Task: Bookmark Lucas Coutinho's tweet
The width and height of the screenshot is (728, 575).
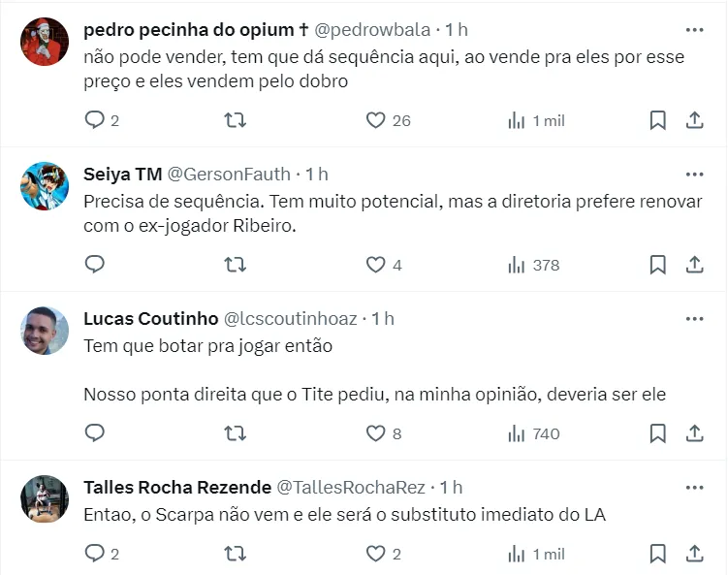Action: (x=657, y=433)
